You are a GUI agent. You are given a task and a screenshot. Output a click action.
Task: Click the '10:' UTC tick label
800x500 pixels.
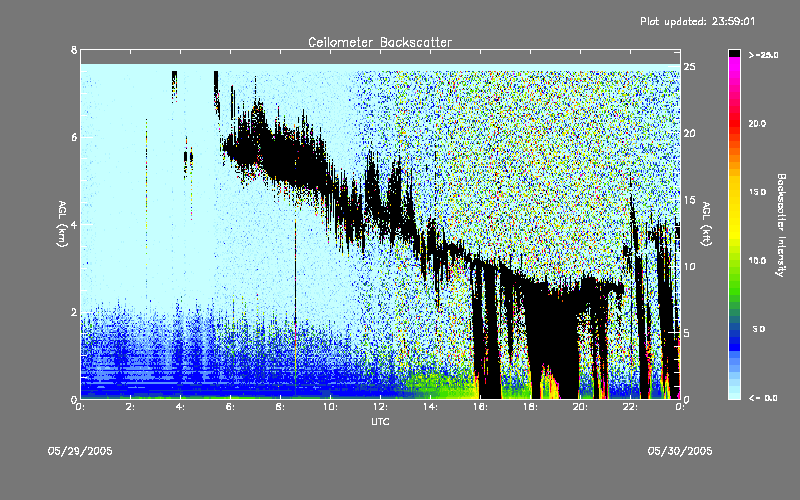click(x=330, y=407)
